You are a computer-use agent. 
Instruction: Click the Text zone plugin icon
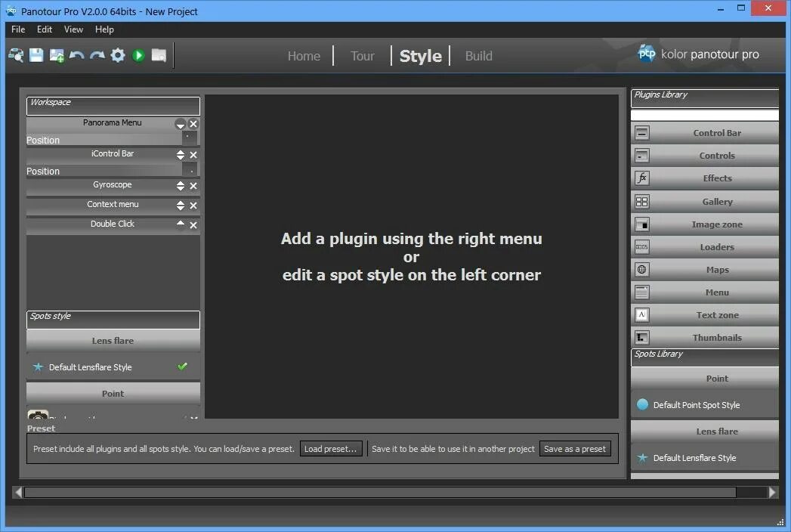coord(641,315)
